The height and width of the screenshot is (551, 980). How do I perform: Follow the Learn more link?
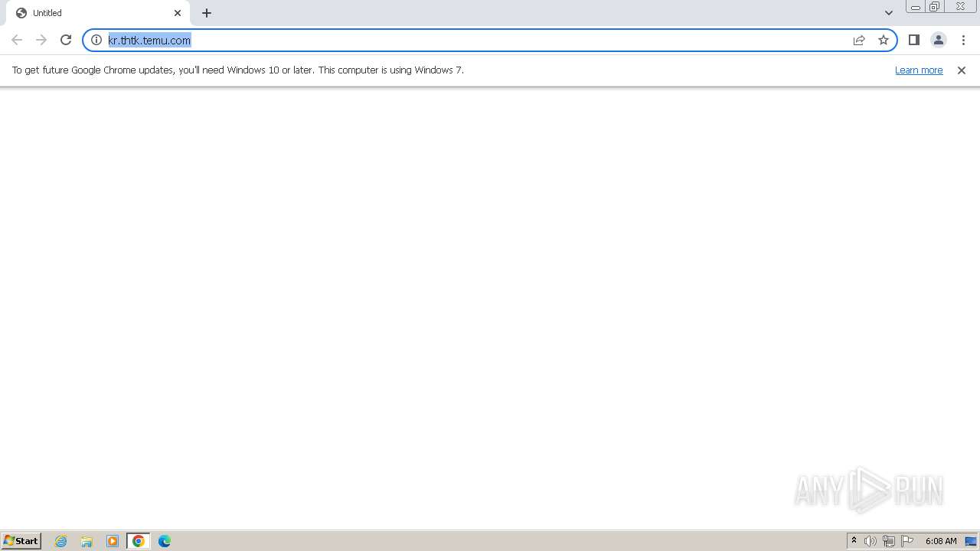pos(919,70)
